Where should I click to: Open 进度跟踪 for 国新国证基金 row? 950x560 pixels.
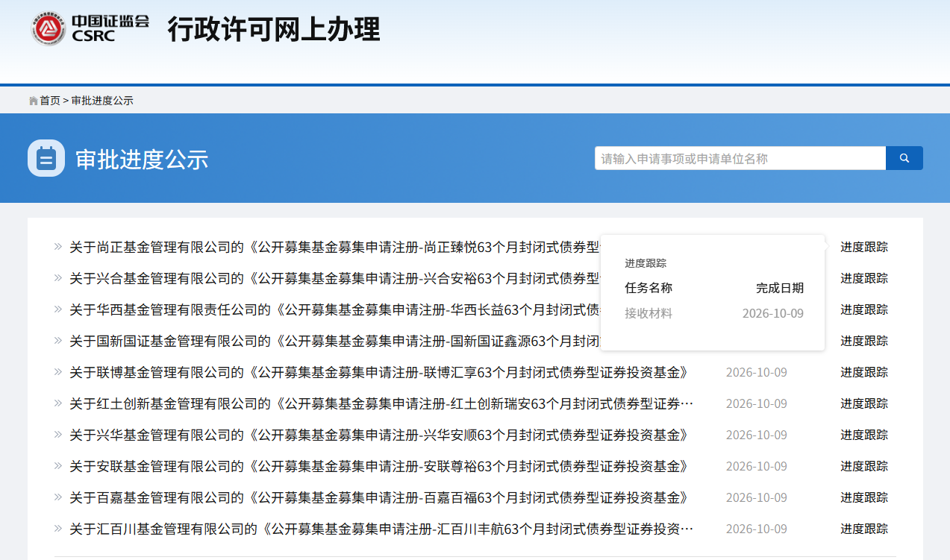(x=864, y=341)
